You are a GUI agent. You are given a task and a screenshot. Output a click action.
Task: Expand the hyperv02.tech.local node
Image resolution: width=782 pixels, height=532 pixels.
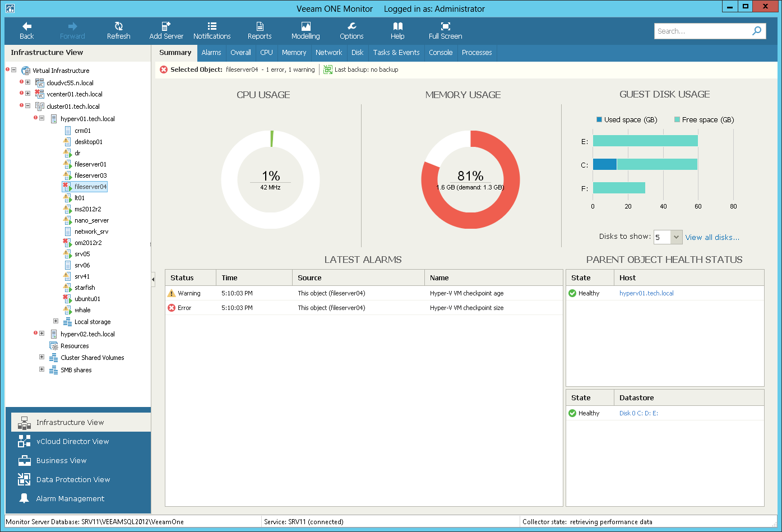(x=42, y=334)
